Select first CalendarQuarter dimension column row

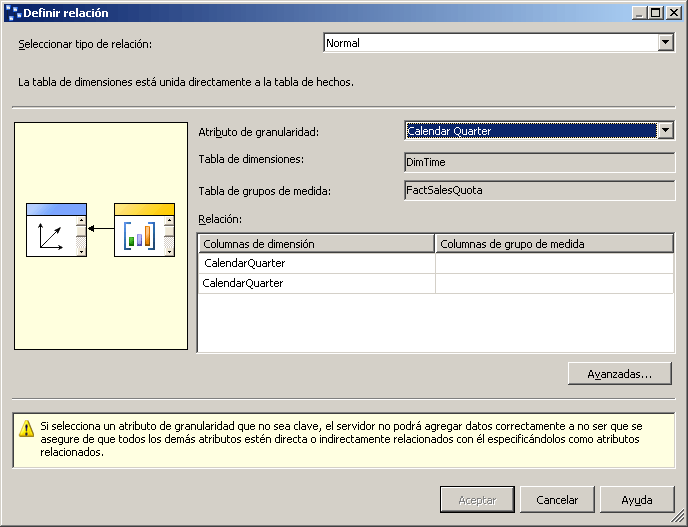pos(316,263)
